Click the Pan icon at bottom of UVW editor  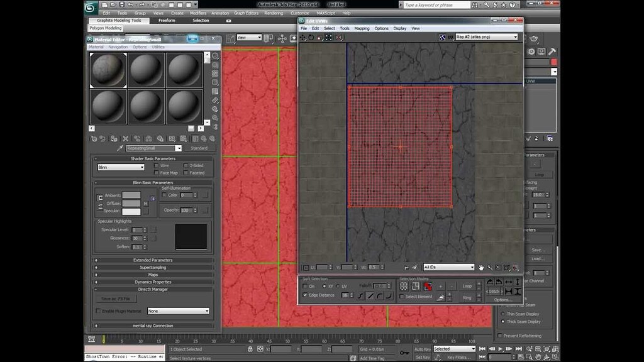481,267
